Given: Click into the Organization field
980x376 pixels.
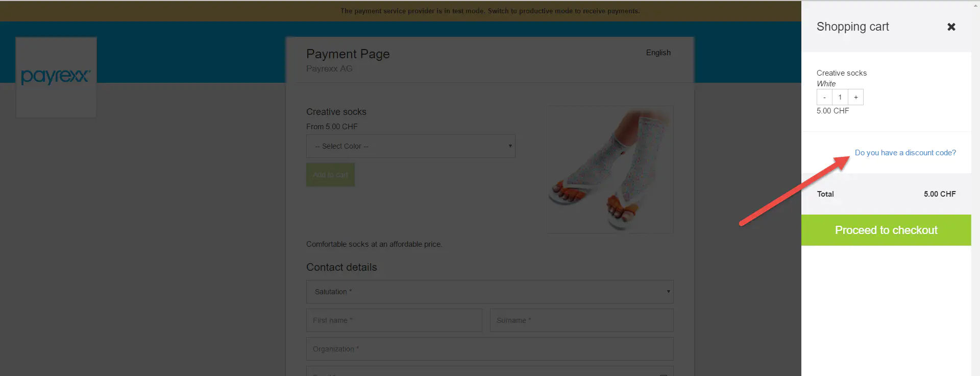Looking at the screenshot, I should pos(489,349).
